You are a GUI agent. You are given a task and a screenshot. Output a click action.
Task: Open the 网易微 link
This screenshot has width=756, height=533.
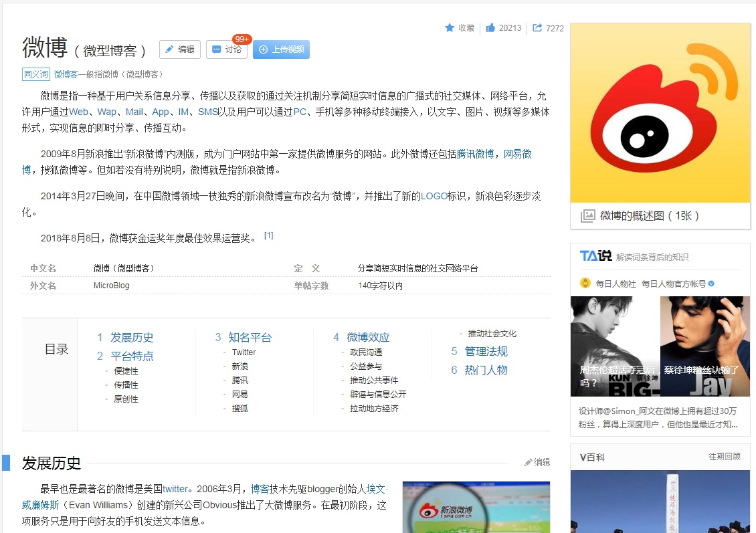pyautogui.click(x=517, y=154)
